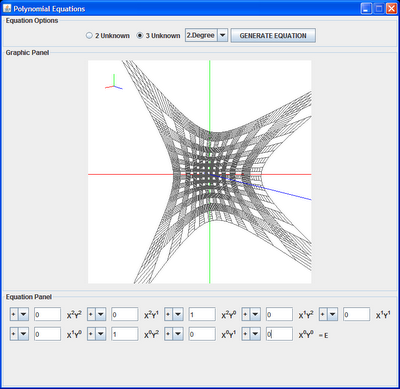Viewport: 400px width, 389px height.
Task: Open sign dropdown for X¹Y⁰ coefficient
Action: [x=19, y=334]
